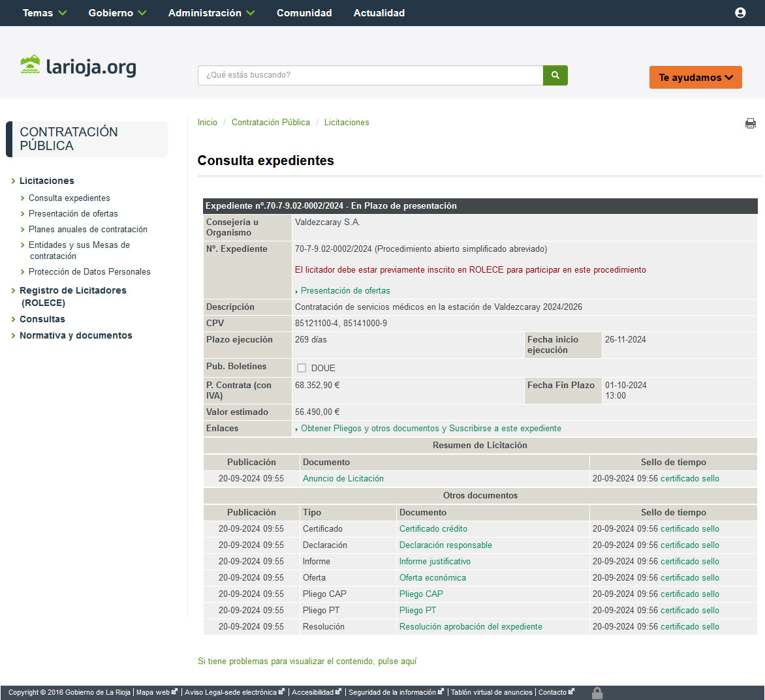Viewport: 765px width, 700px height.
Task: Open the Actualidad menu item
Action: tap(379, 13)
